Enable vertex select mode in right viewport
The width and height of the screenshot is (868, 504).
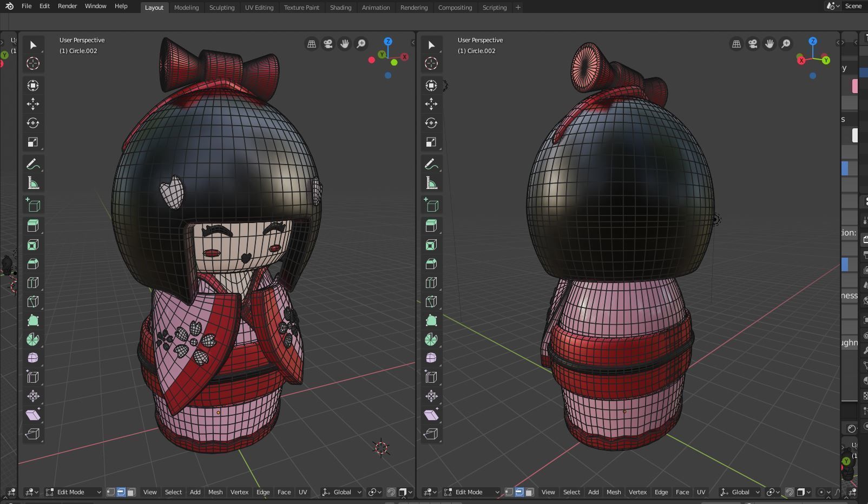[x=509, y=492]
